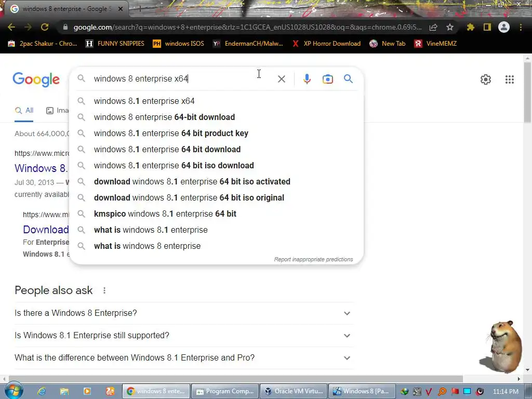Select the All results tab
This screenshot has width=532, height=399.
click(24, 110)
